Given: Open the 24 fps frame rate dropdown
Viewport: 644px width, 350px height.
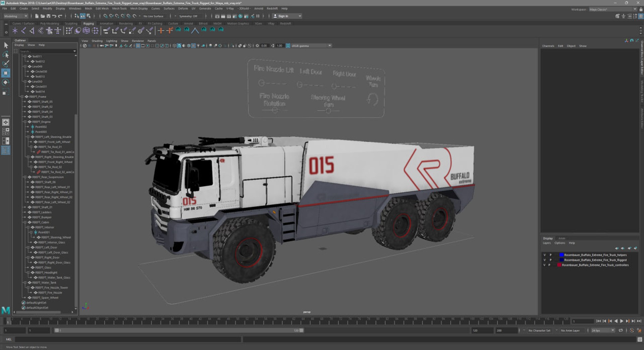Looking at the screenshot, I should click(603, 331).
